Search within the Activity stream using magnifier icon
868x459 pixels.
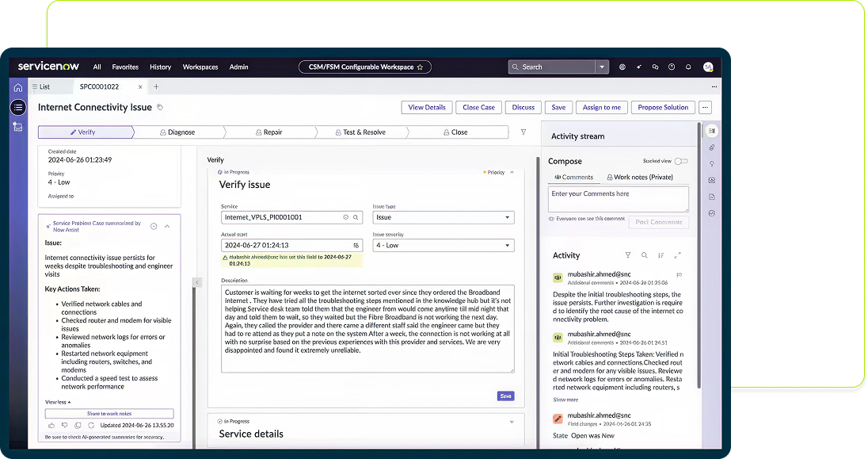click(645, 255)
